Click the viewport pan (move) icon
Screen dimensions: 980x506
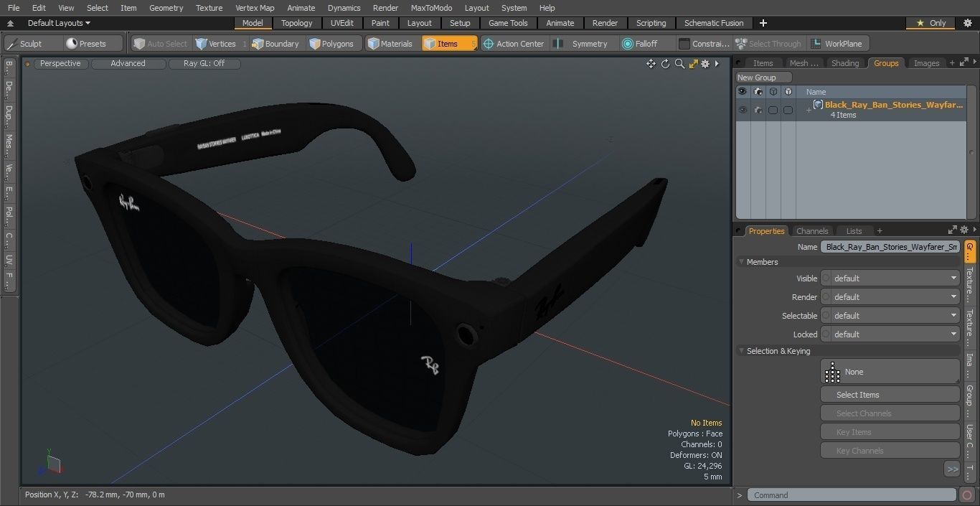pyautogui.click(x=651, y=64)
